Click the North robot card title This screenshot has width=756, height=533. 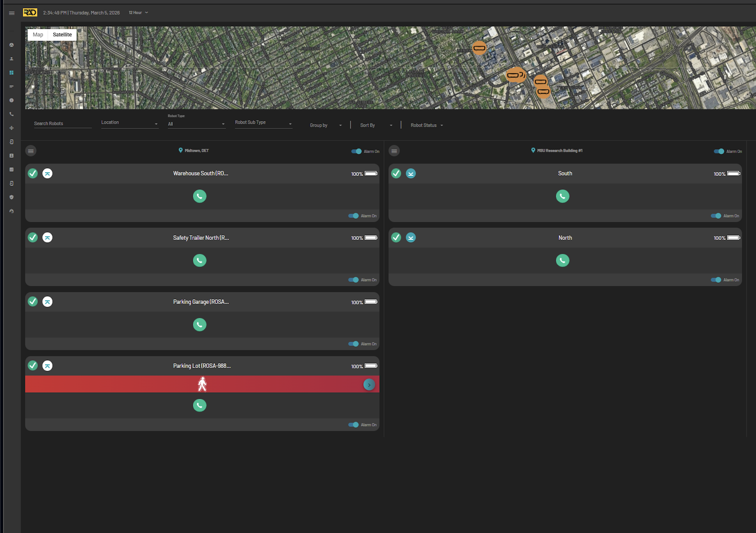pos(565,238)
